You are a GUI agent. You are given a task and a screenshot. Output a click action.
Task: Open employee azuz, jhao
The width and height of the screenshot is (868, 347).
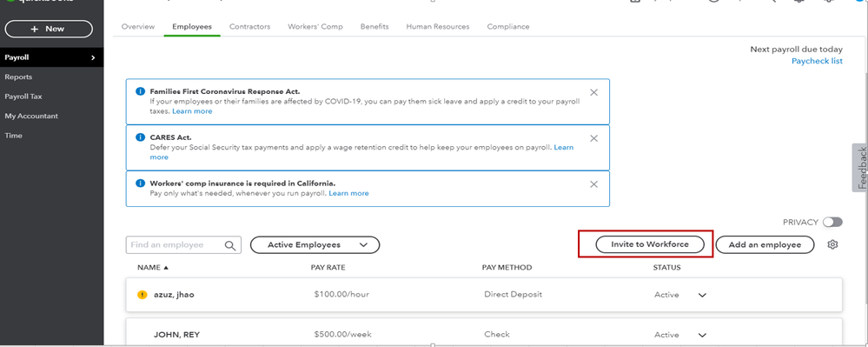pyautogui.click(x=174, y=295)
